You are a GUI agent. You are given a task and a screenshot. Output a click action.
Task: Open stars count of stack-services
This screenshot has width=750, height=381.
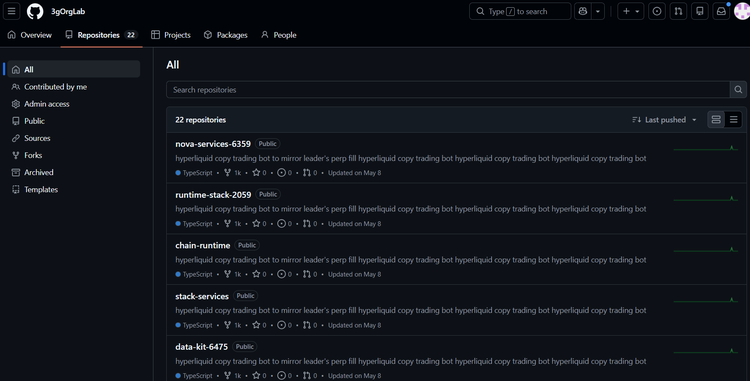coord(259,325)
